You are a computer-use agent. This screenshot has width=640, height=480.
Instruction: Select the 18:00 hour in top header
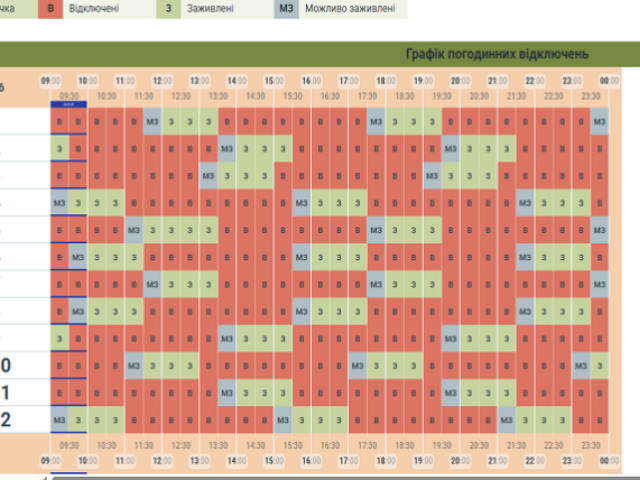(386, 81)
